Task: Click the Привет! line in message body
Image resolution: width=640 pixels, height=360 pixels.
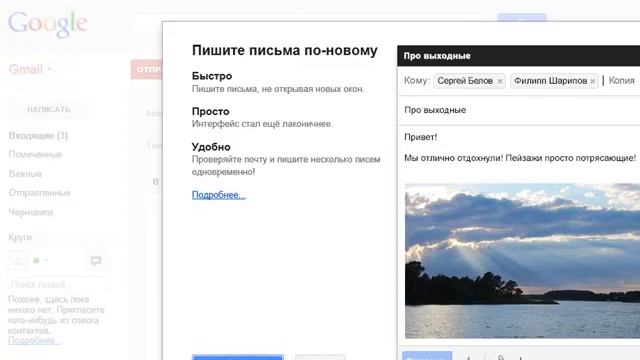Action: [x=420, y=137]
